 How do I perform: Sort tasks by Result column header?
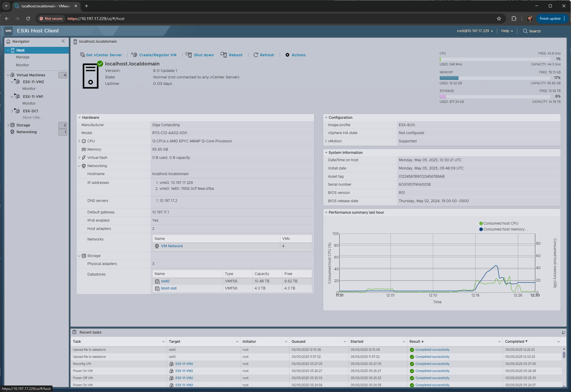(x=415, y=341)
